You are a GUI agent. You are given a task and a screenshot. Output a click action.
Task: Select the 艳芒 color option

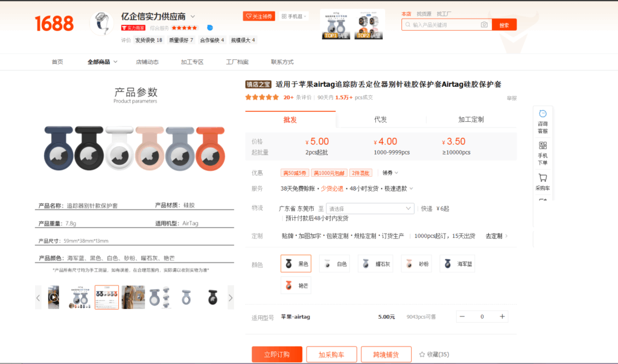[x=296, y=286]
